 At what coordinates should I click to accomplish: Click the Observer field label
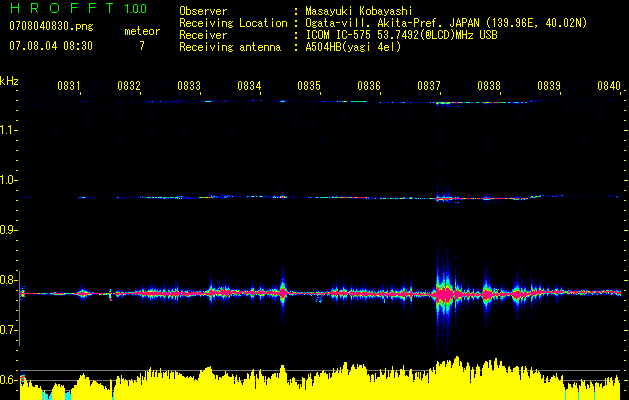point(203,11)
